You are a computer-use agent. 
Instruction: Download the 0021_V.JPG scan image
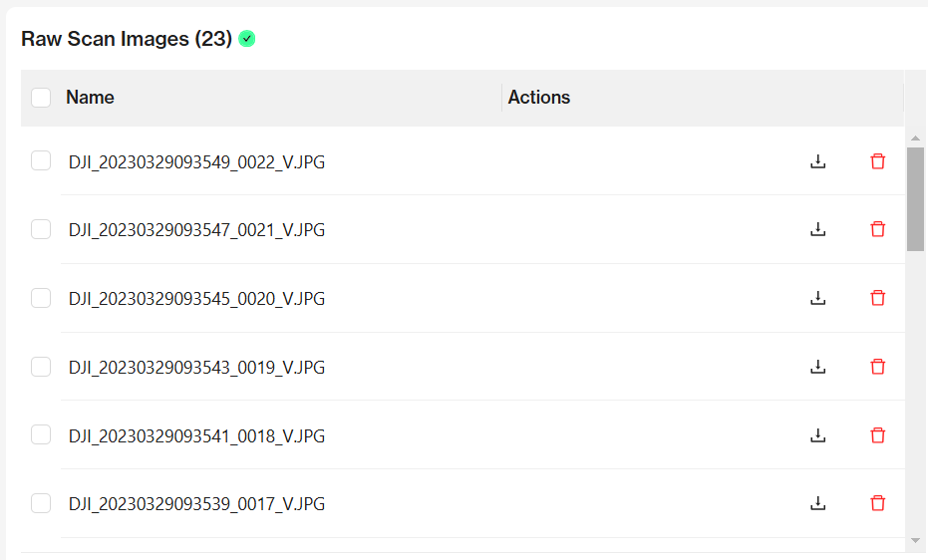[818, 229]
